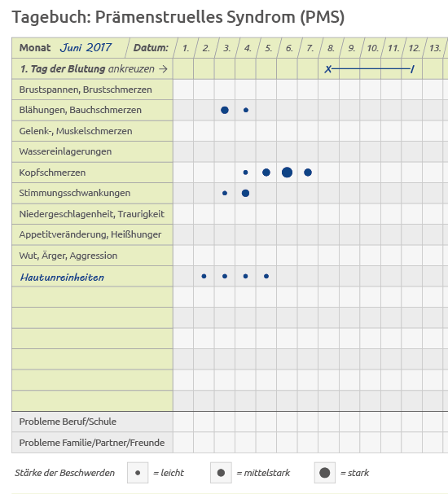
Task: Click the Kopfschmerzen medium dot on day 7
Action: tap(308, 173)
